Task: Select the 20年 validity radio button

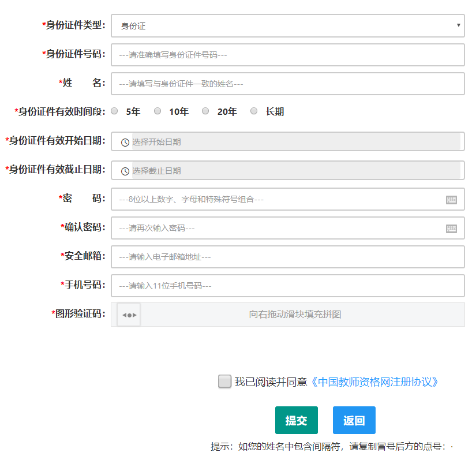Action: (x=205, y=111)
